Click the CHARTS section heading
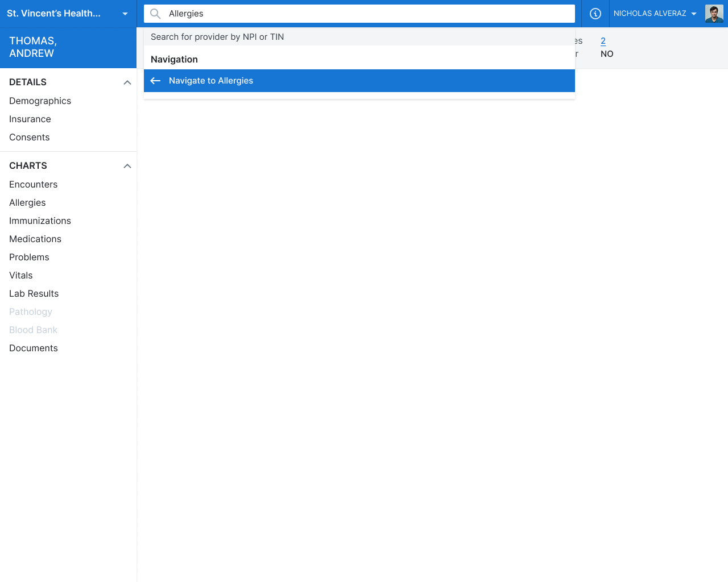 point(28,166)
